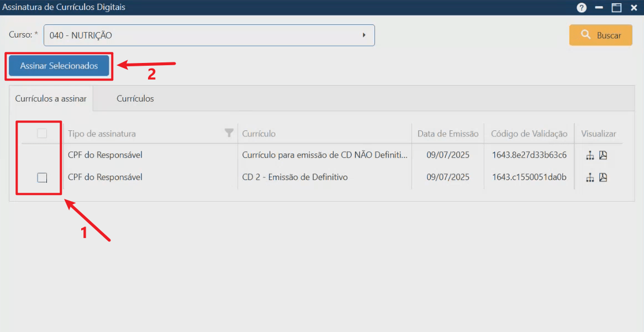Select the validation code 1643.c1550051da0b cell

[x=529, y=177]
